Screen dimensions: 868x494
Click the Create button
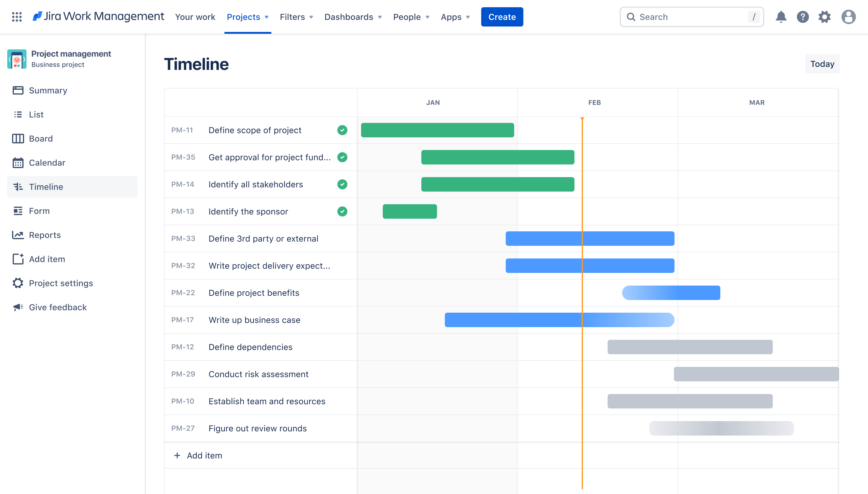502,16
